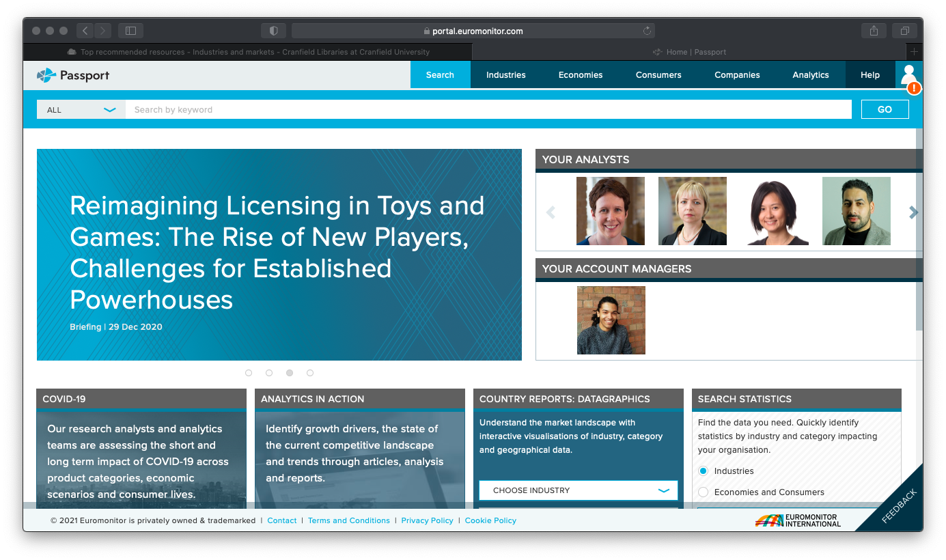This screenshot has height=560, width=946.
Task: Open the user account profile icon
Action: tap(908, 75)
